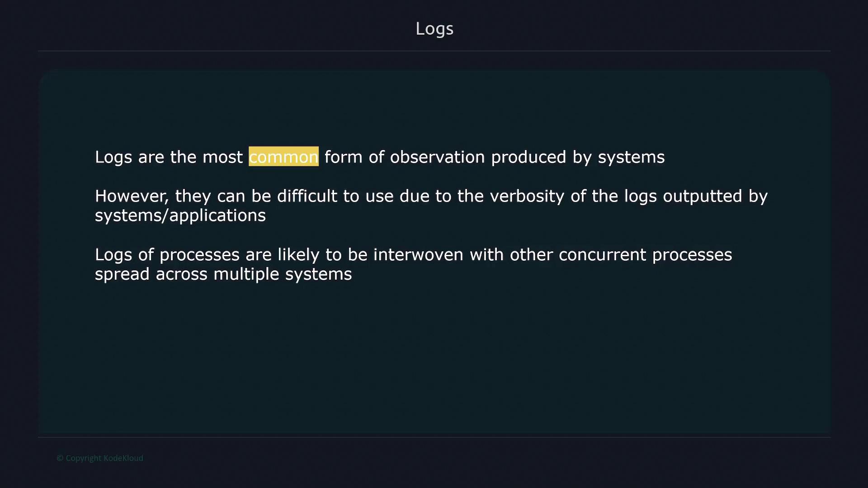Click the Copyright KodeKloud footer text
This screenshot has height=488, width=868.
pyautogui.click(x=100, y=458)
